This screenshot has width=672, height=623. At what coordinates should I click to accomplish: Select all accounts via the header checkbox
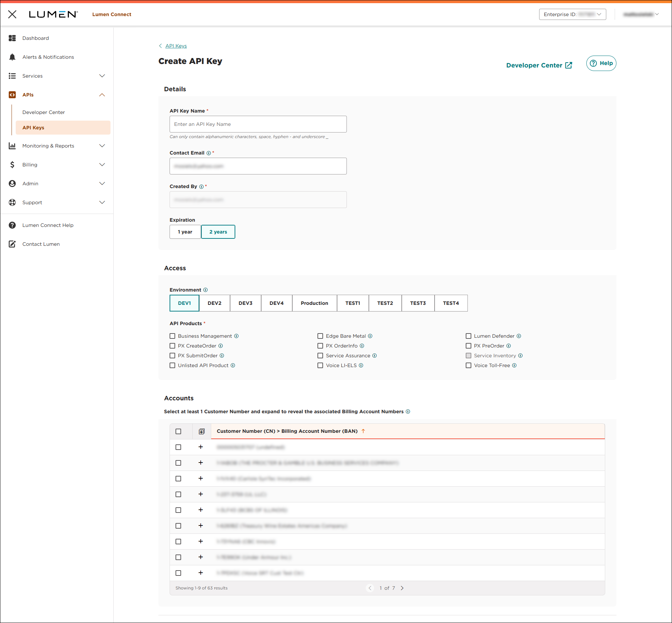(x=179, y=431)
